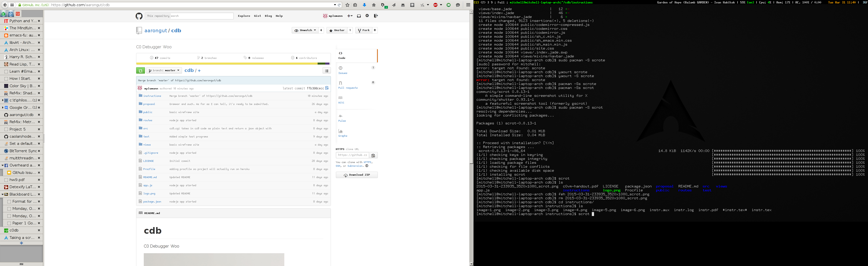Click the Download ZIP button
Screen dimensions: 868x266
click(357, 175)
